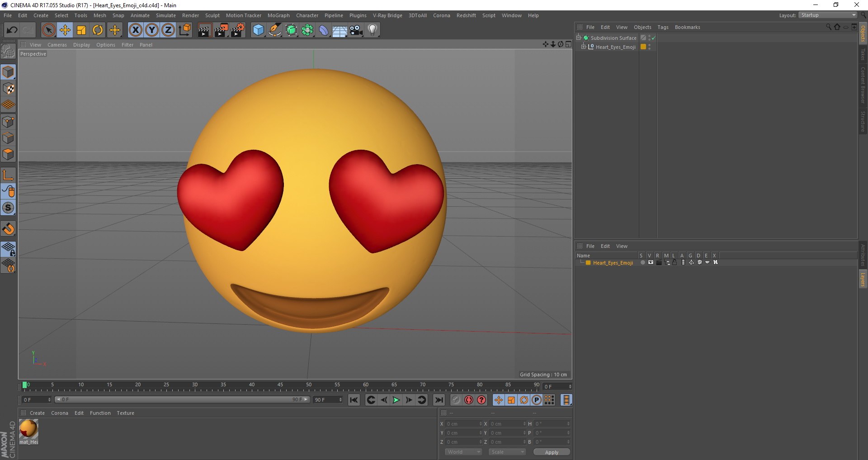Toggle Enable Snap icon
The image size is (868, 460).
click(x=8, y=229)
